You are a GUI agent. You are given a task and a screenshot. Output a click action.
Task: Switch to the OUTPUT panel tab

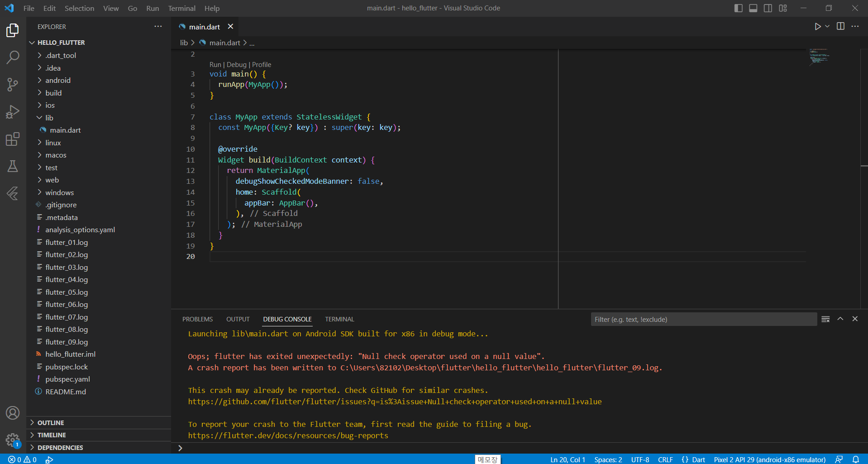238,319
